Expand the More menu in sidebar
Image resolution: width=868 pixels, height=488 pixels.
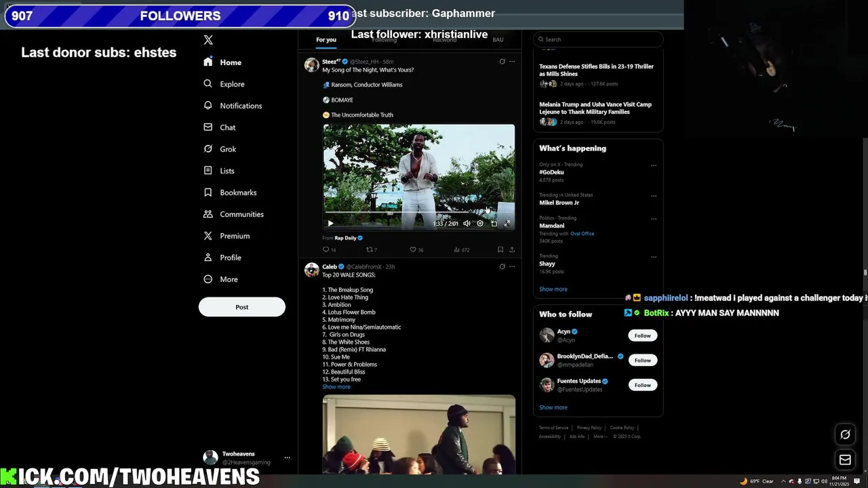[220, 279]
